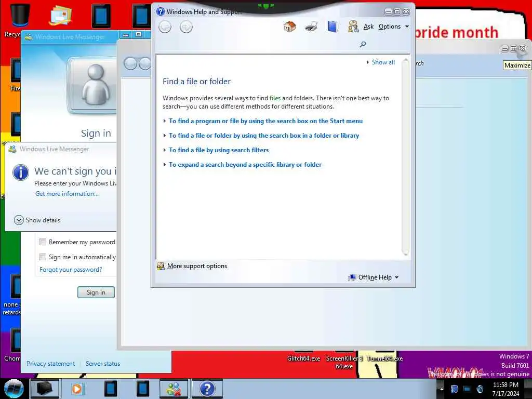Open ScreenKiller 64.exe on the desktop
The height and width of the screenshot is (399, 532).
click(x=344, y=362)
